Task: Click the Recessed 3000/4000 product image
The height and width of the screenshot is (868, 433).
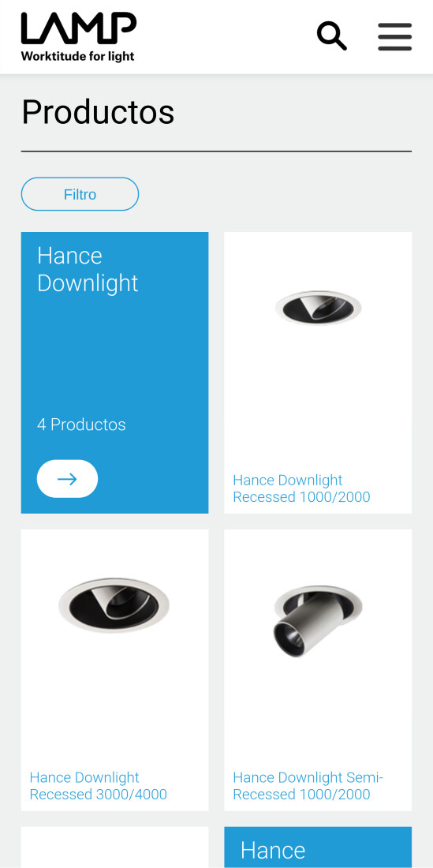Action: tap(114, 605)
